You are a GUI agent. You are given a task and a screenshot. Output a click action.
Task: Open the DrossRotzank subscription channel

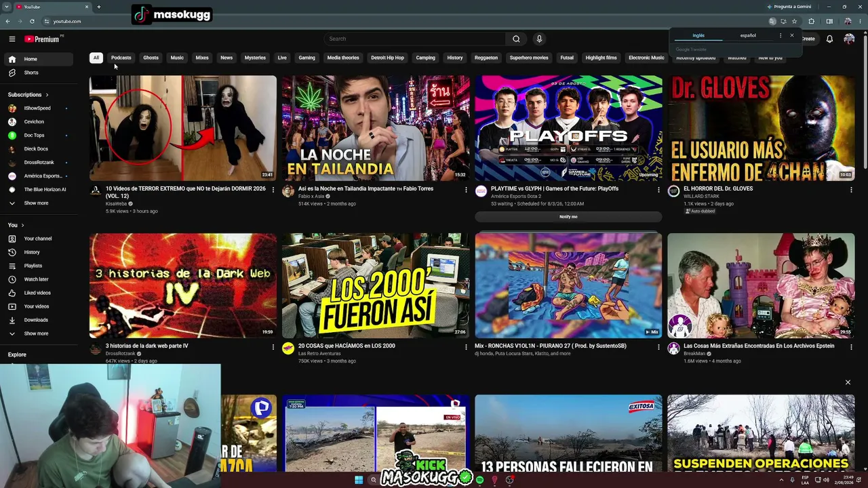click(39, 163)
